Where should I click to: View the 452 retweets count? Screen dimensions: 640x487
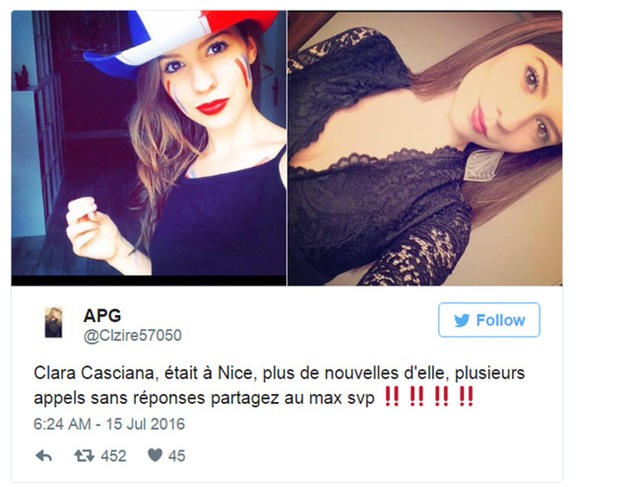(113, 456)
